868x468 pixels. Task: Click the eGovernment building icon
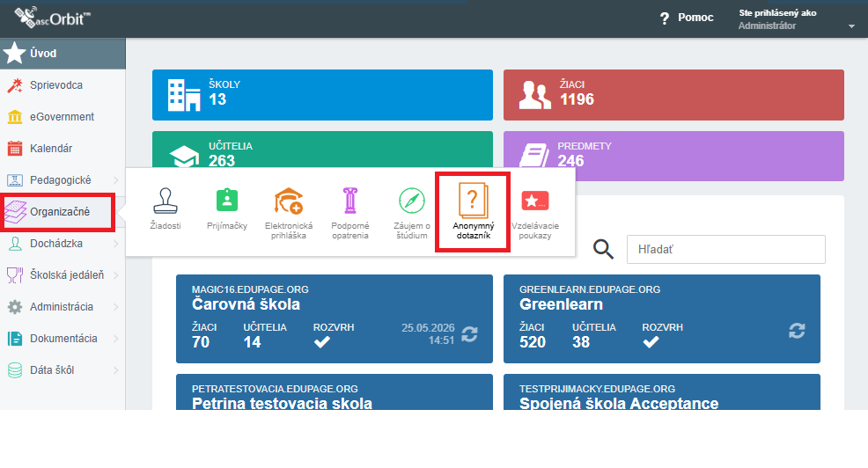pyautogui.click(x=15, y=117)
